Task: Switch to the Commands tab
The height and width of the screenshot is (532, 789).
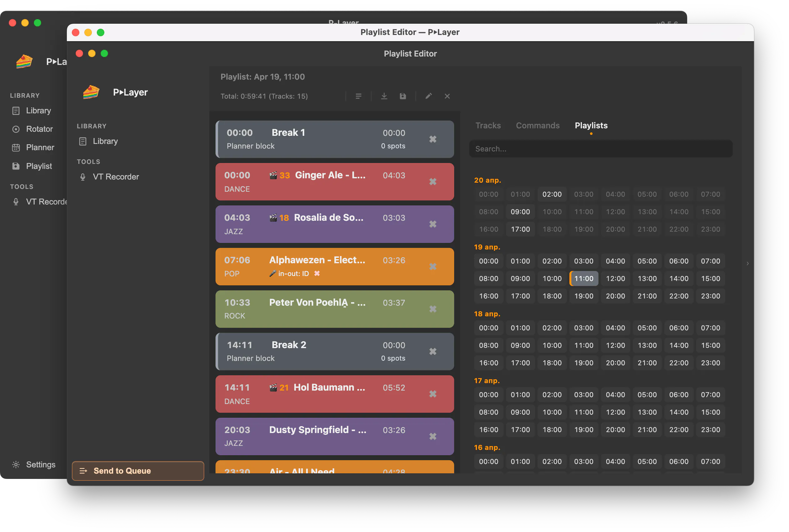Action: pos(538,126)
